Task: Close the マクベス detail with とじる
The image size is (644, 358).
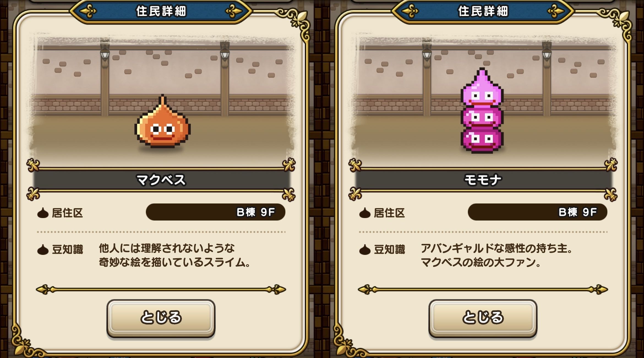Action: [161, 318]
